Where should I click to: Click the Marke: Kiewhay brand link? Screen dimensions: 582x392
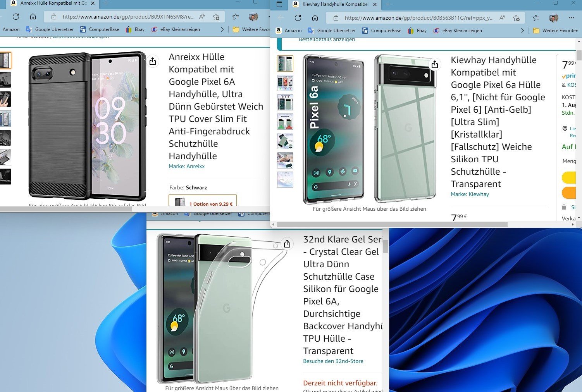click(x=470, y=194)
